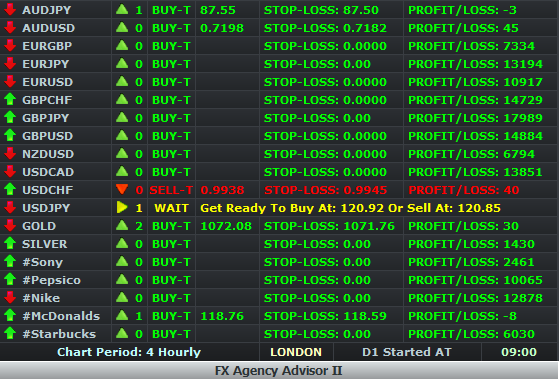The image size is (559, 380).
Task: Select the WAIT label for USDJPY
Action: coord(171,208)
